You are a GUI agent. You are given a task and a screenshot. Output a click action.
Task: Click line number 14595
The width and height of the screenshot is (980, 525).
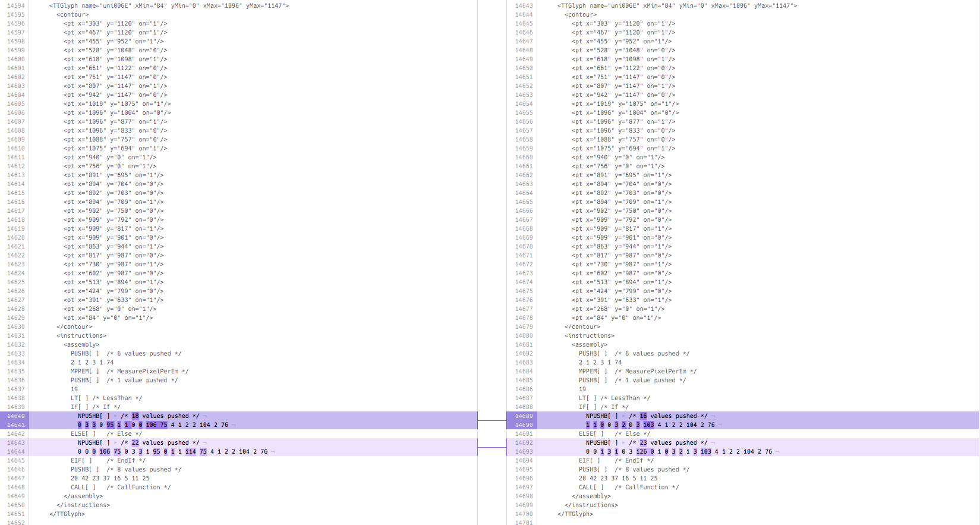pos(16,15)
